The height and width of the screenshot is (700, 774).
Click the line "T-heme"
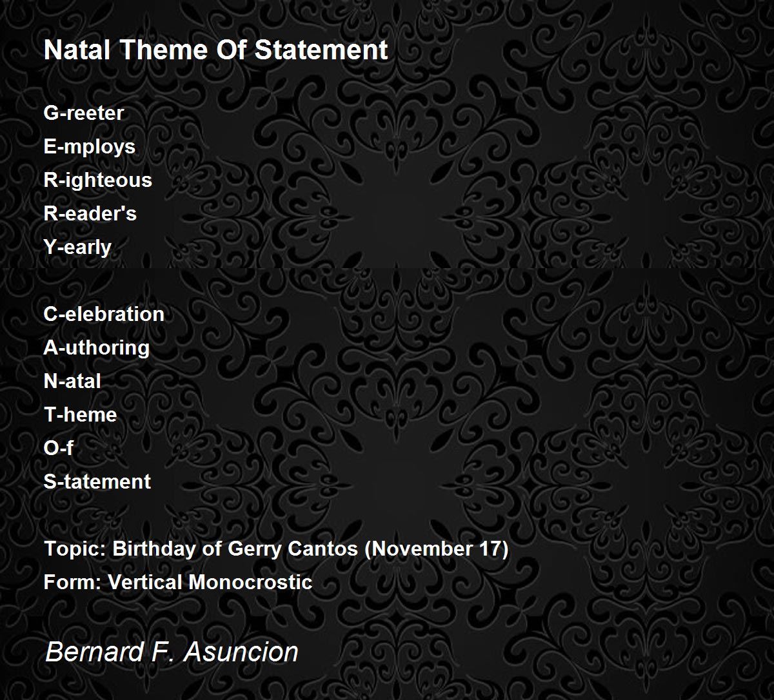[80, 414]
